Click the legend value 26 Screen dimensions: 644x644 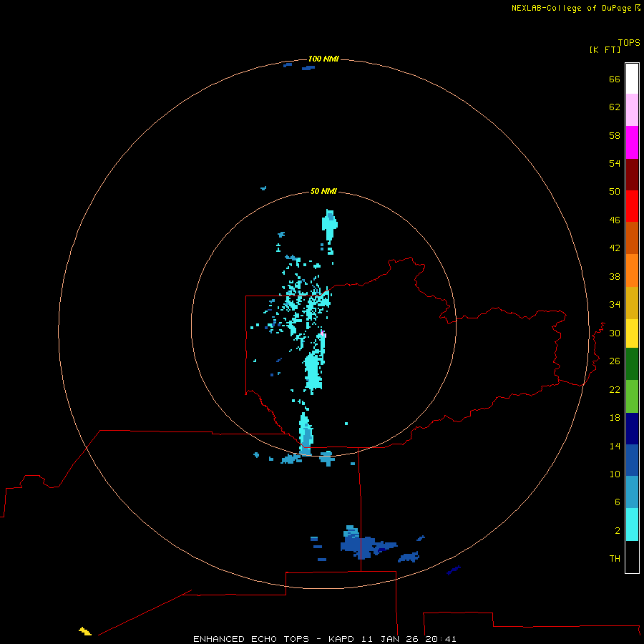[615, 361]
